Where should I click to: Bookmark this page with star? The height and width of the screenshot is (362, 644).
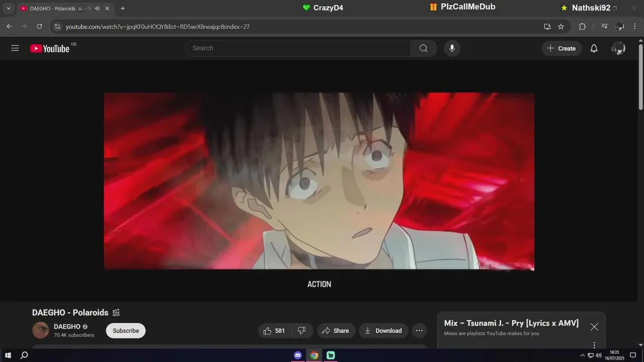(x=561, y=27)
